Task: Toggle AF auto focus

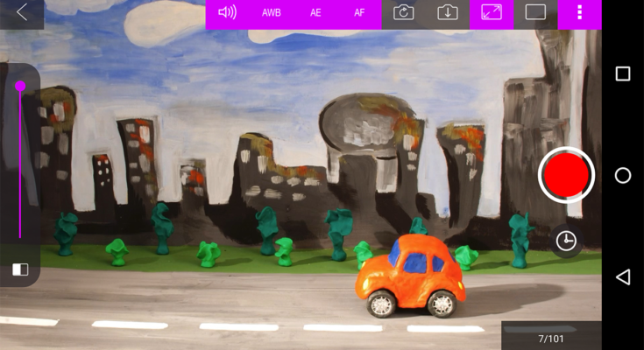Action: [x=359, y=13]
